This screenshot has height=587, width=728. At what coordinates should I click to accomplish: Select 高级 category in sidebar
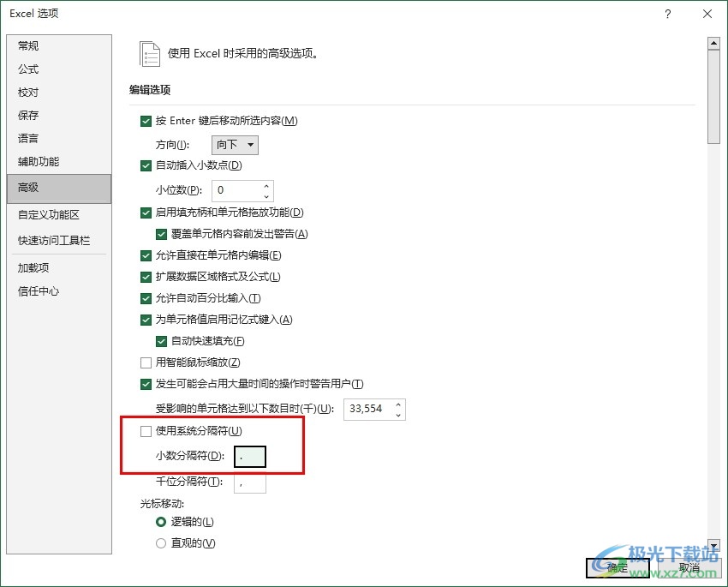(59, 189)
